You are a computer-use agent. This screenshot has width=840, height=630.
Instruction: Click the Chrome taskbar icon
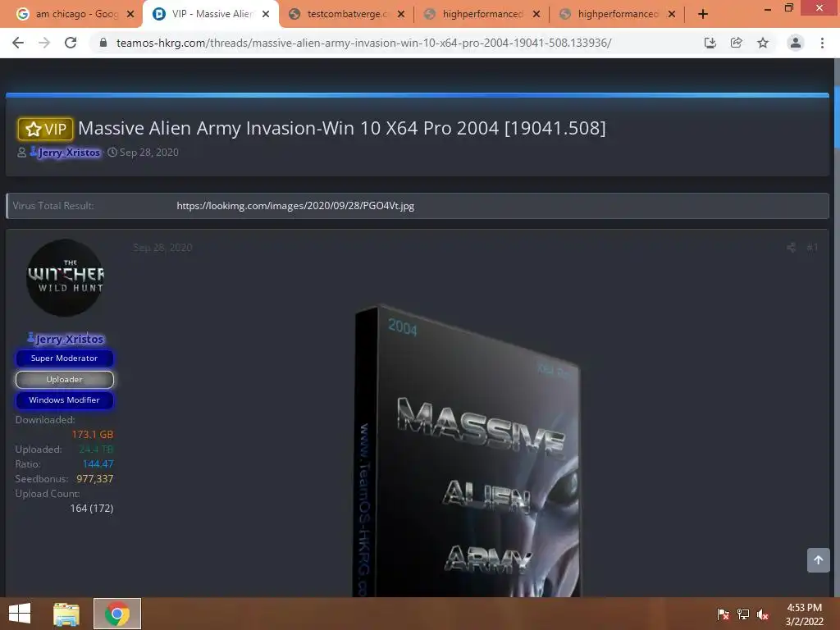[117, 614]
